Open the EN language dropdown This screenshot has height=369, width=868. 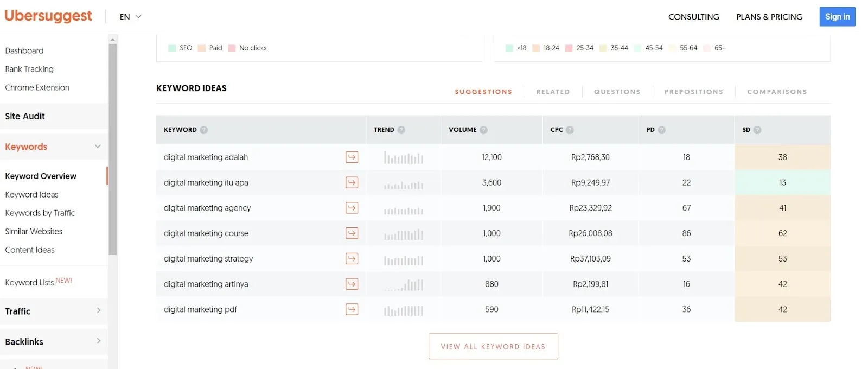click(131, 17)
